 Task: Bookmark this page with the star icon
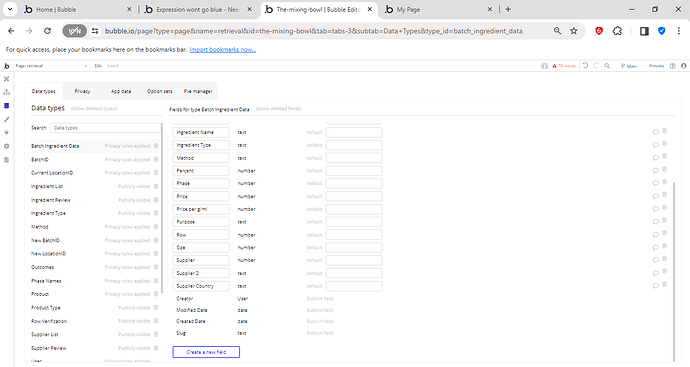574,31
